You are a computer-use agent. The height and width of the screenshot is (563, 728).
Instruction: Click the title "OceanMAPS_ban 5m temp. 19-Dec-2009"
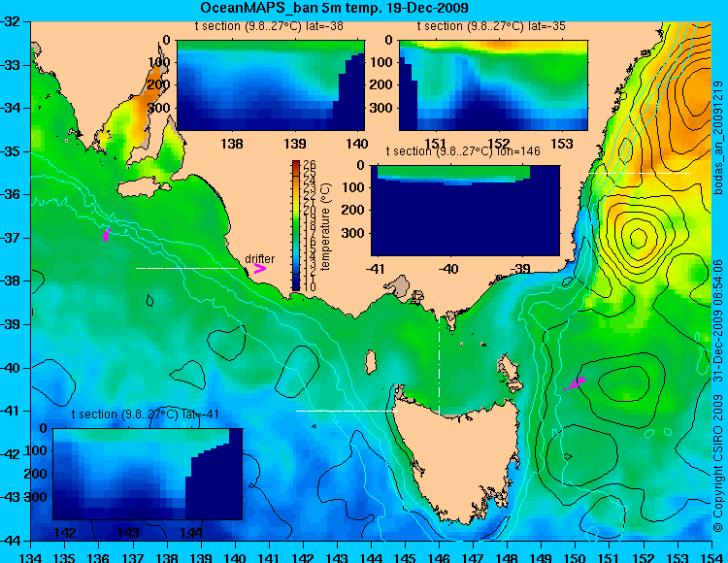point(334,8)
